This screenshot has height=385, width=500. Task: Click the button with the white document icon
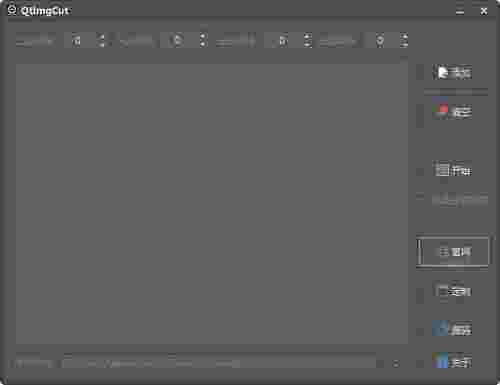[x=452, y=72]
